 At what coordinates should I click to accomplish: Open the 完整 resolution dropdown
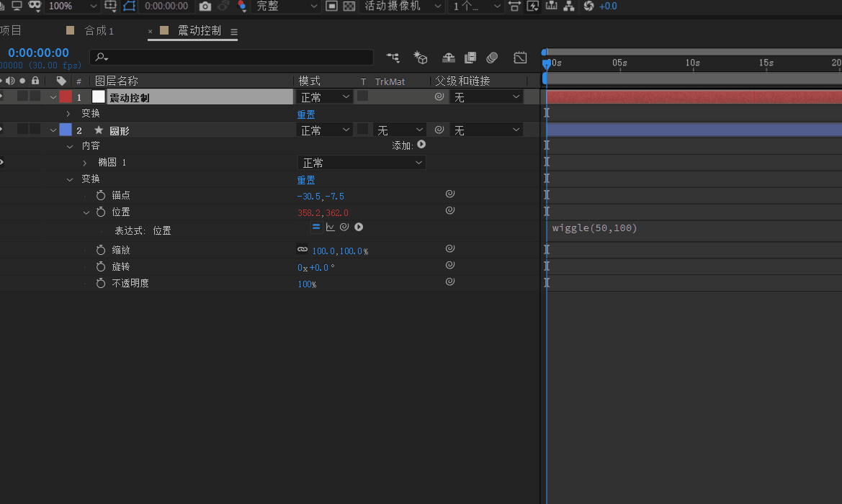coord(286,6)
